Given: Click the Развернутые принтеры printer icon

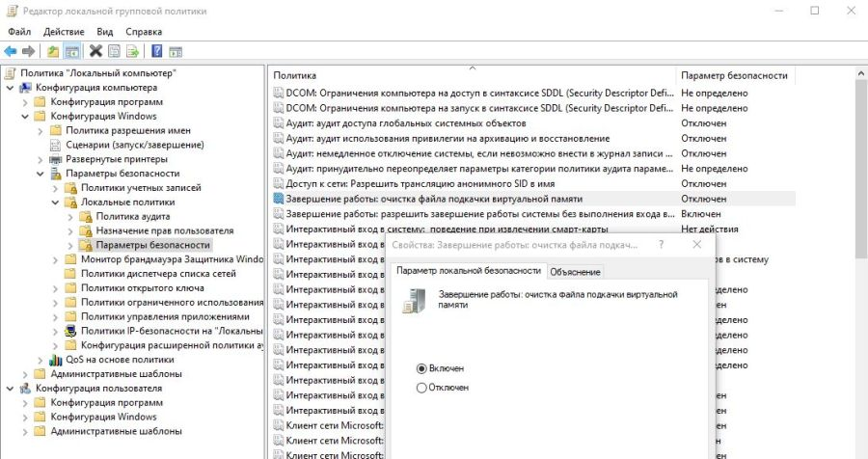Looking at the screenshot, I should [55, 159].
